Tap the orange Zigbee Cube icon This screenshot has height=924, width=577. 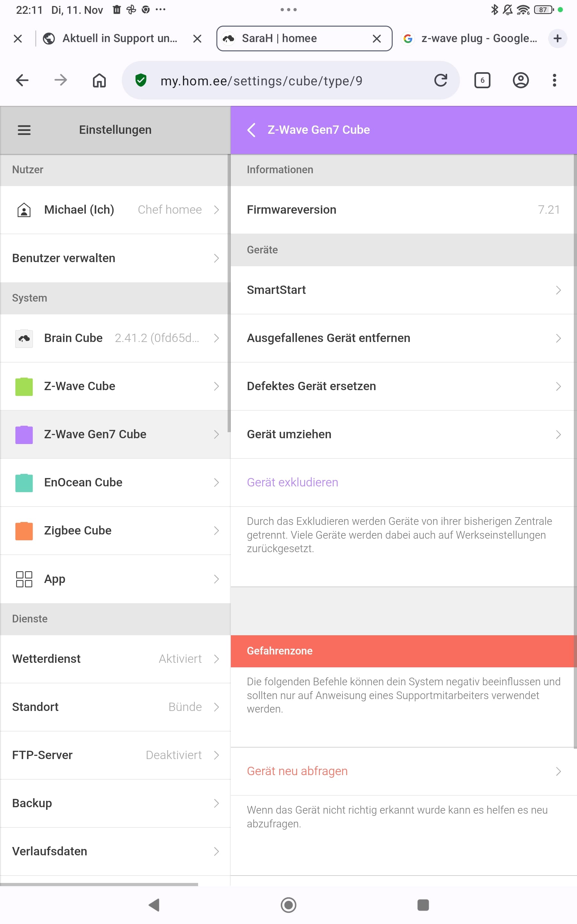(x=24, y=531)
